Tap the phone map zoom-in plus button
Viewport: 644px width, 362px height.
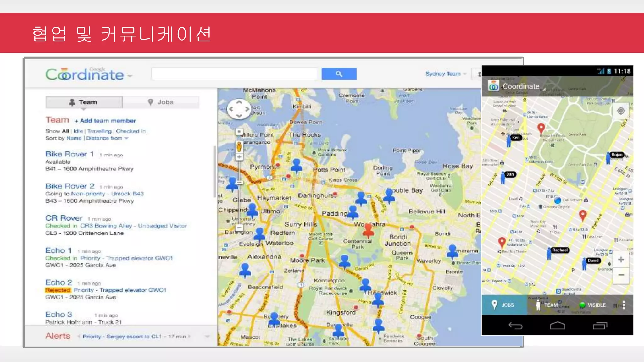tap(621, 260)
